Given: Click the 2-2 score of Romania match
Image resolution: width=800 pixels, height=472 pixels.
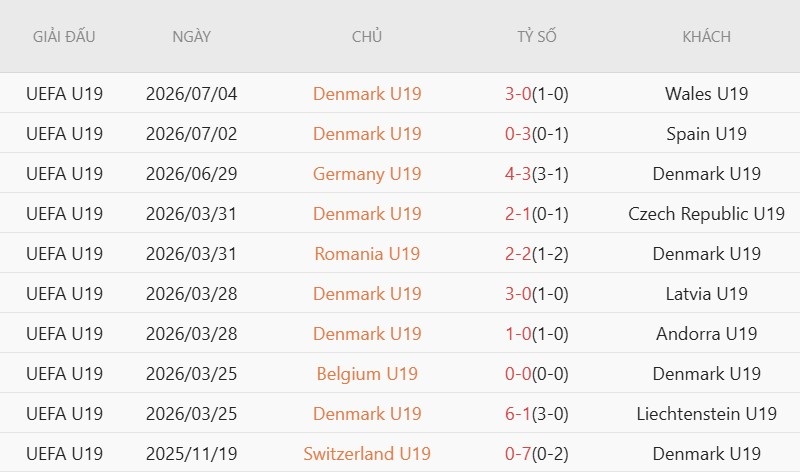Looking at the screenshot, I should point(518,254).
